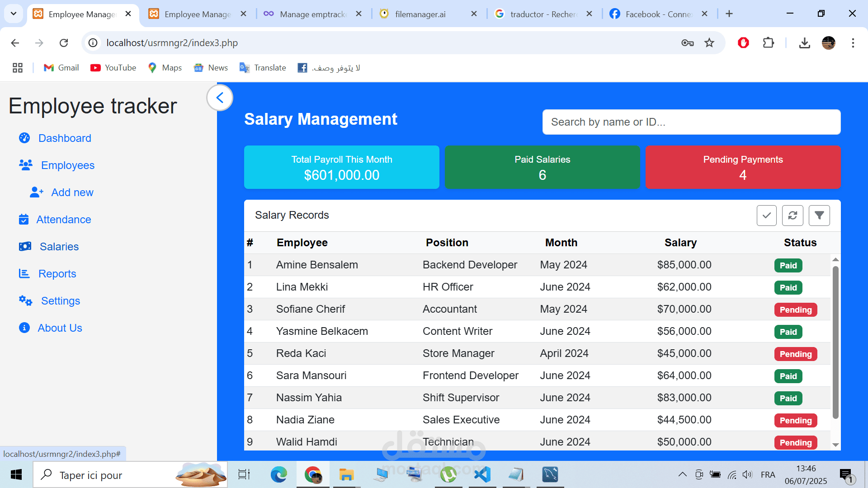Open the filter funnel icon button
868x488 pixels.
(819, 216)
